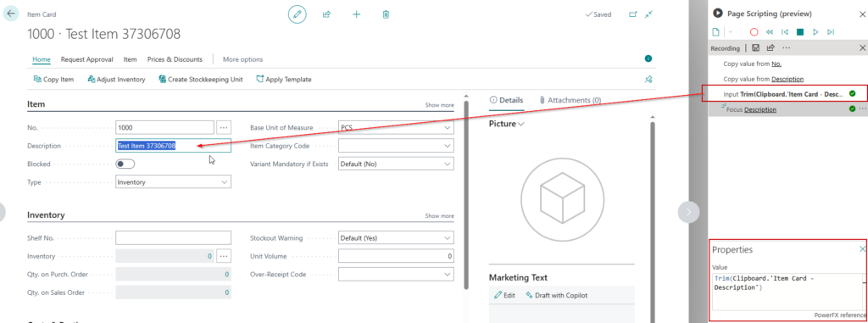Screen dimensions: 868x323
Task: Click the Copy Item action
Action: (x=53, y=79)
